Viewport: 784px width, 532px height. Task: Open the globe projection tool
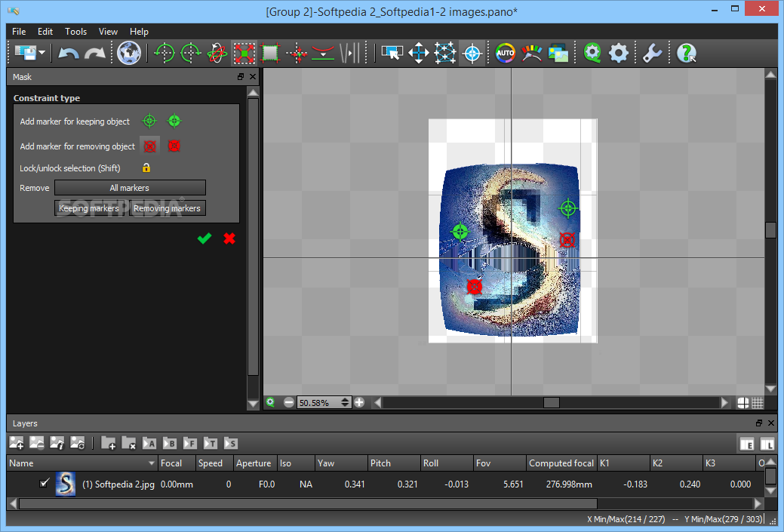(x=129, y=53)
